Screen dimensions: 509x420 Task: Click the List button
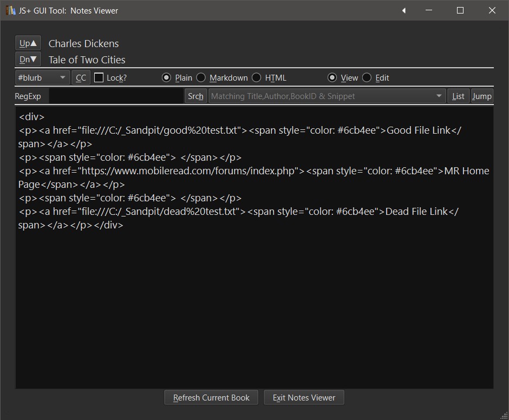(x=458, y=96)
